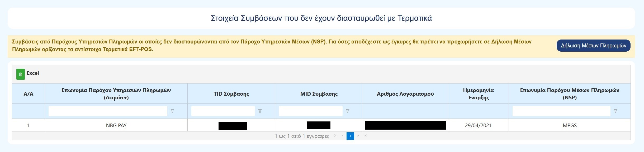Open filter menu for Acquirer column

[x=172, y=111]
